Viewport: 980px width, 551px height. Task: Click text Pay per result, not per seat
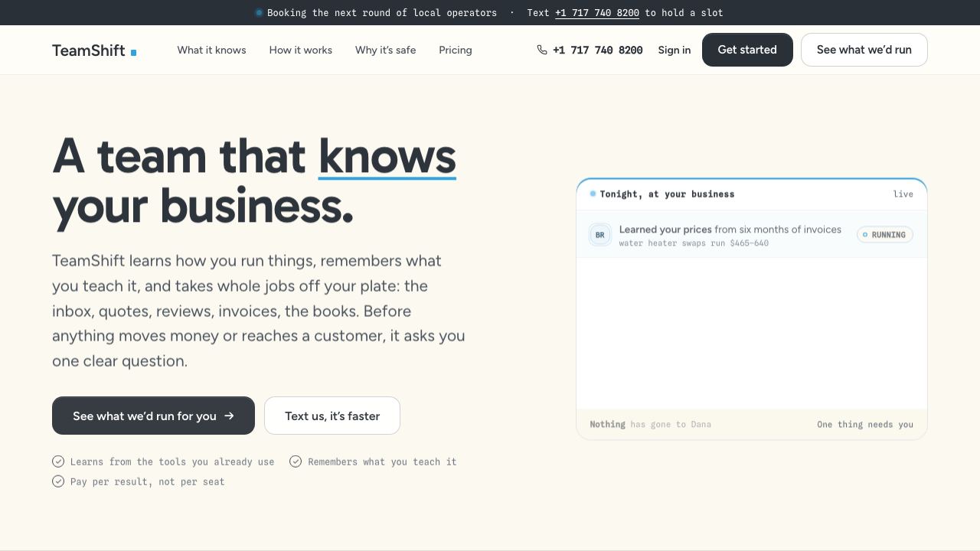(x=148, y=482)
